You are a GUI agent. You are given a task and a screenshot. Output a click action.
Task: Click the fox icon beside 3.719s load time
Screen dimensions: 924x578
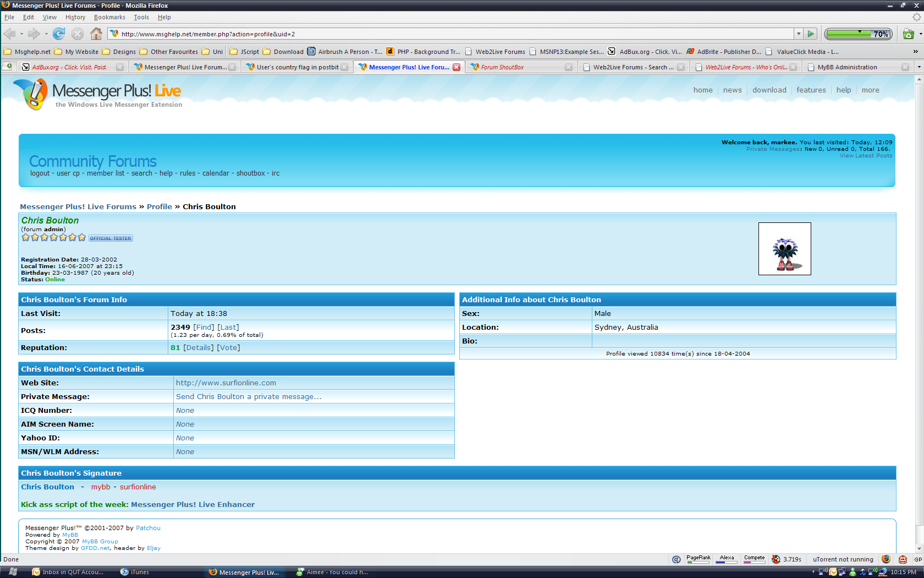click(776, 559)
